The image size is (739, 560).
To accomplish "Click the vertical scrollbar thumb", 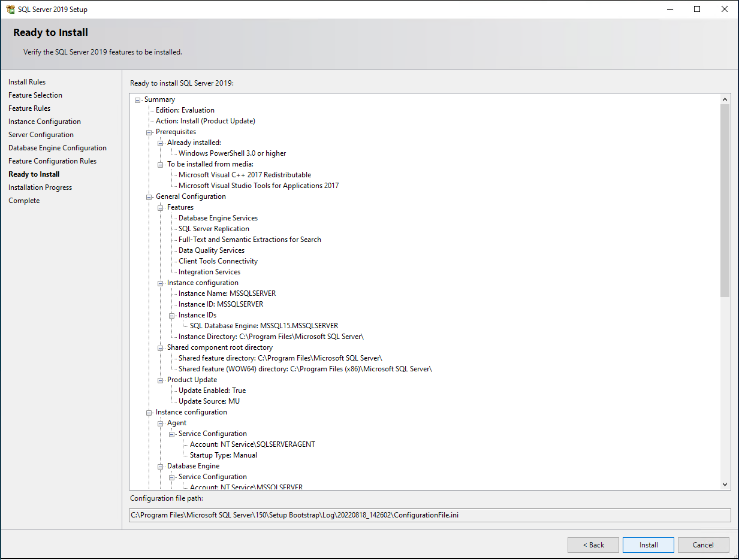I will coord(725,201).
